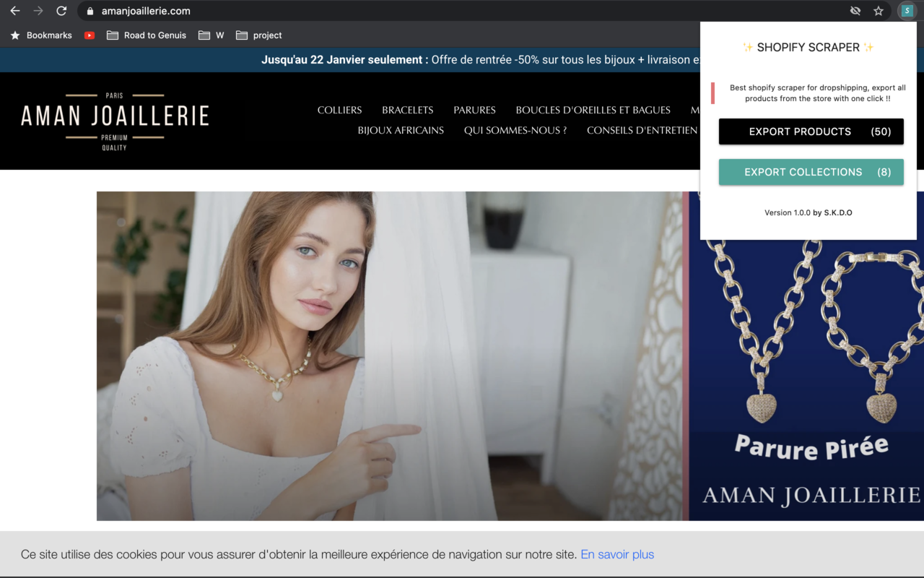
Task: Bookmark this page with the star icon
Action: coord(879,11)
